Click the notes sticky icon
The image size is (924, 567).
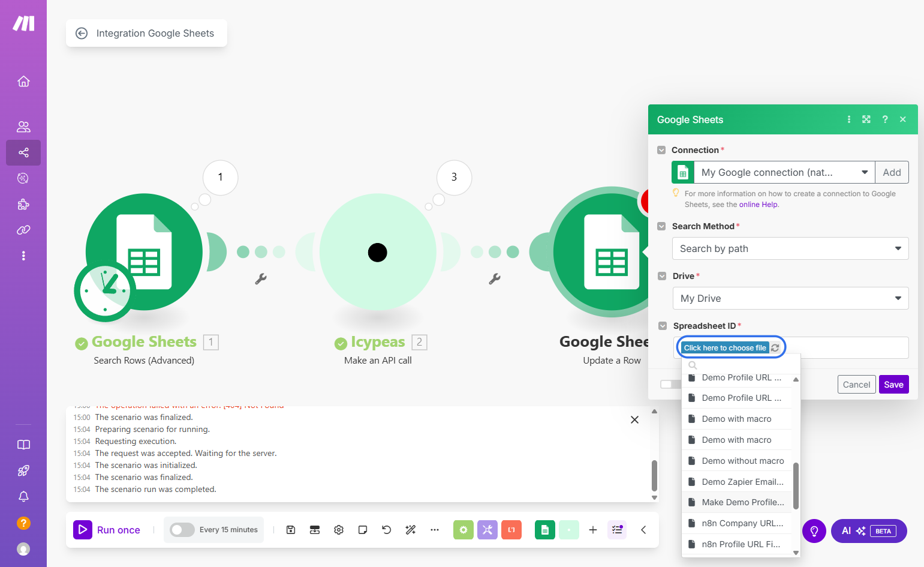[363, 530]
